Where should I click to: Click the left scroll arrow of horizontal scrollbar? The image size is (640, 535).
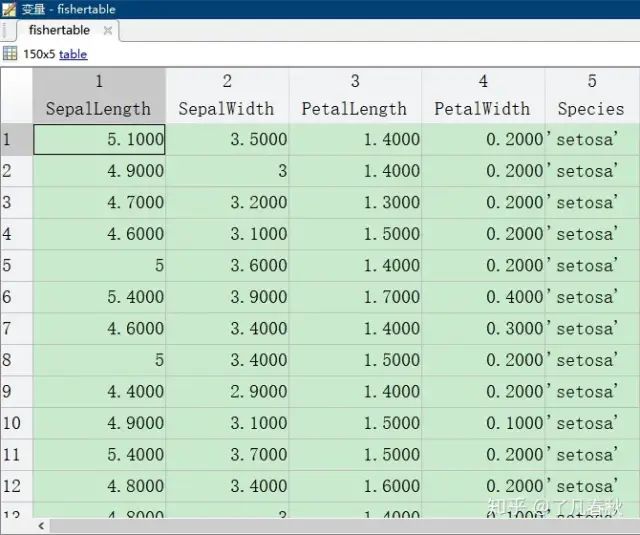click(41, 526)
